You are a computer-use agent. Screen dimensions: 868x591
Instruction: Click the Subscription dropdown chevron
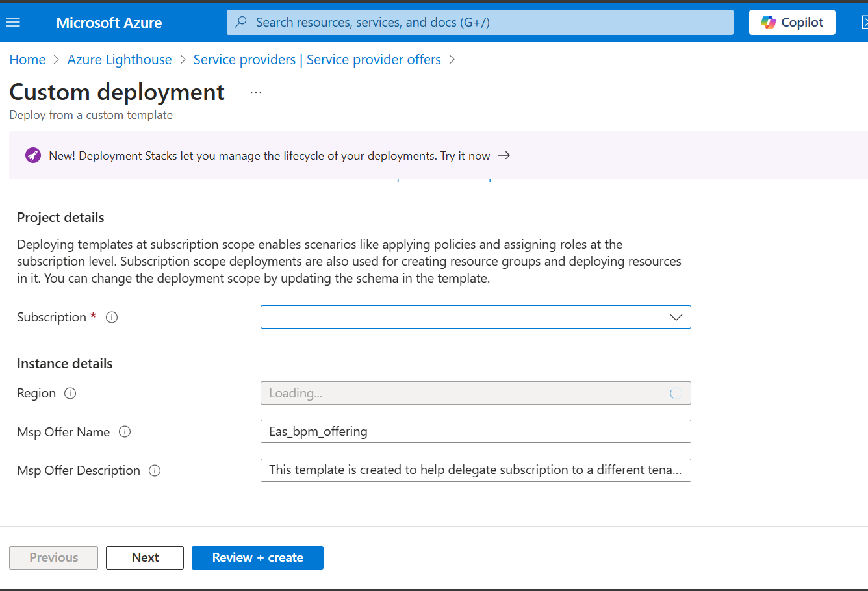[676, 317]
